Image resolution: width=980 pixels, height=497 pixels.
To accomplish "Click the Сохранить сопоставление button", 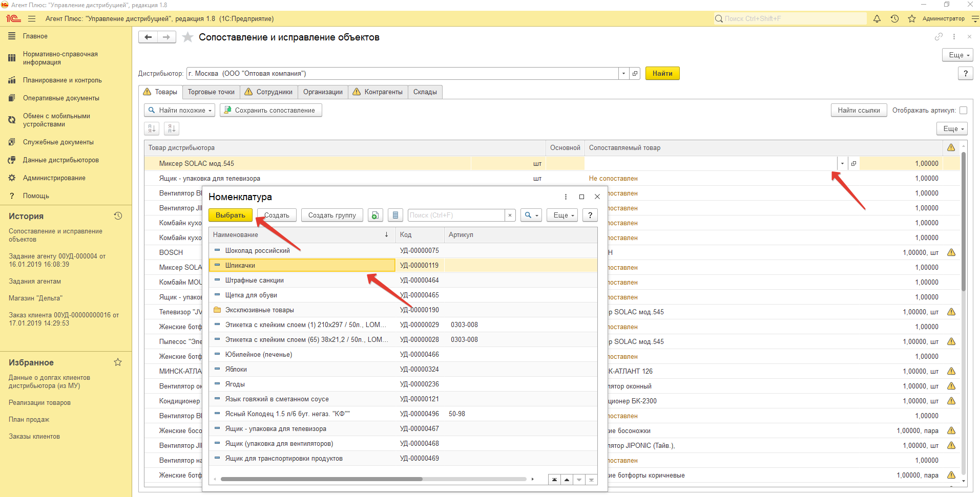I will (271, 110).
